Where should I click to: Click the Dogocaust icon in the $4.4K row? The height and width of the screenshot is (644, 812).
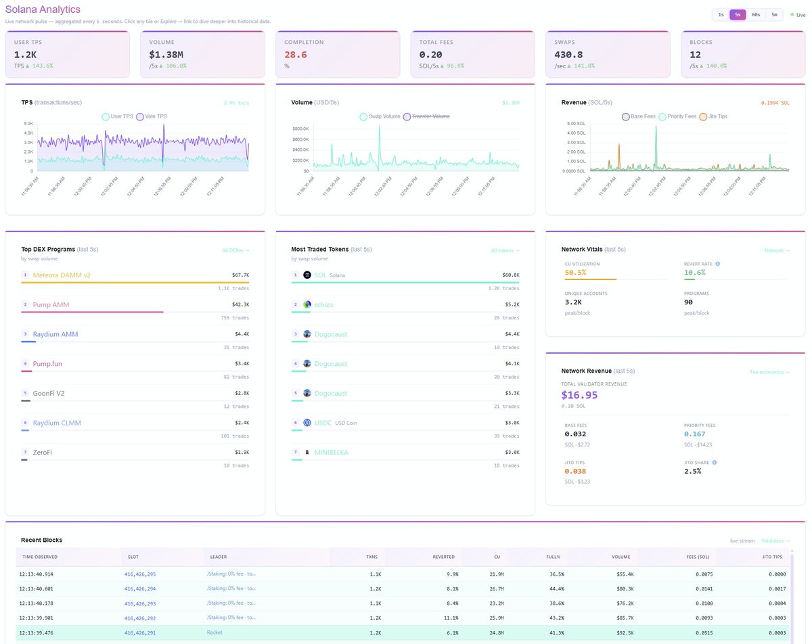pos(307,334)
